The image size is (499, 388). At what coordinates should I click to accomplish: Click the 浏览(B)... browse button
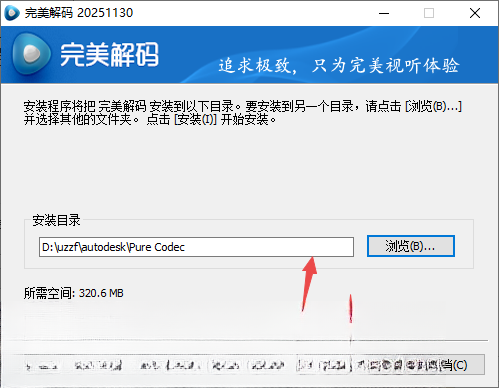coord(411,246)
